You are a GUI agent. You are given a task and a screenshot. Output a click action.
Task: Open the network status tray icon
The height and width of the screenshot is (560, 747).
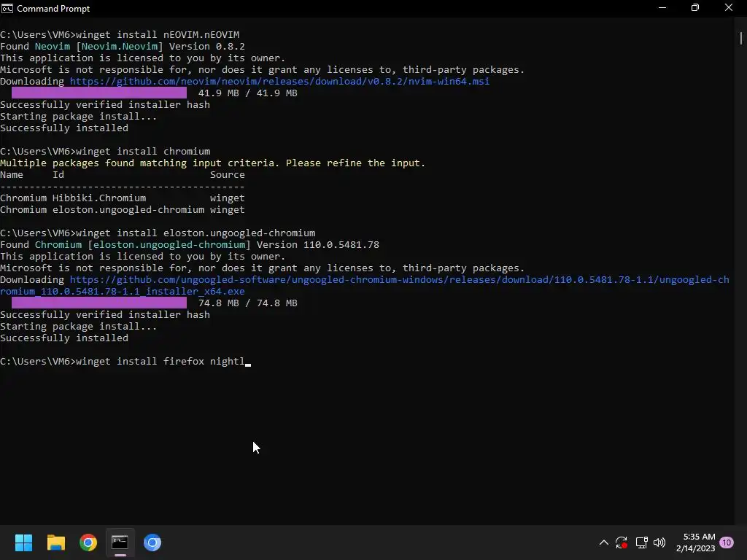641,542
